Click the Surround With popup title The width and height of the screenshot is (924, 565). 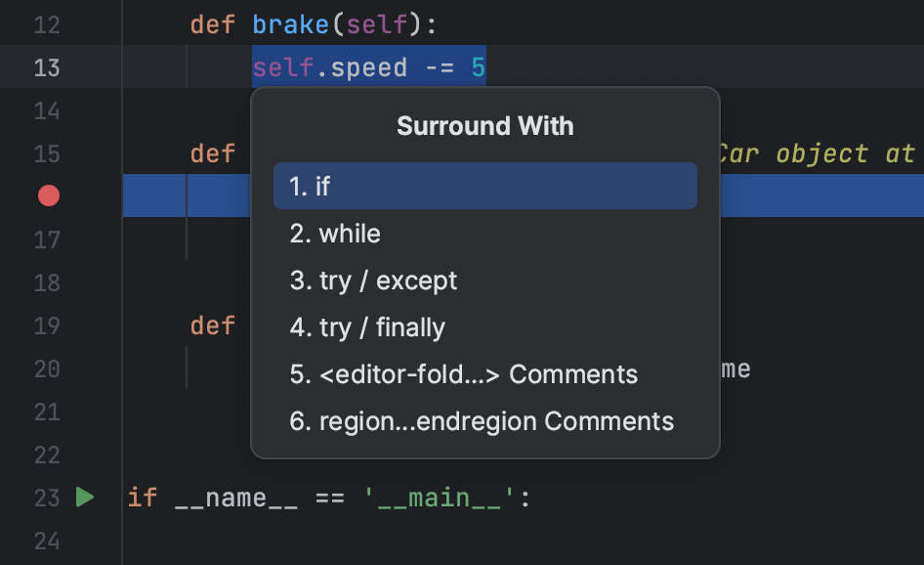tap(484, 125)
